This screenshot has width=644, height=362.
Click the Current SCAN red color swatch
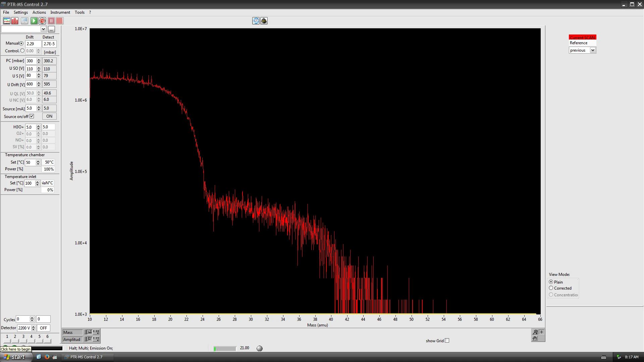pyautogui.click(x=582, y=38)
